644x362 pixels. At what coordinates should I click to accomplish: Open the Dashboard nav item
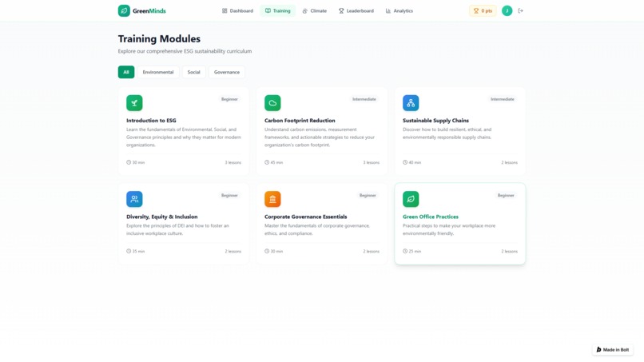(x=237, y=10)
